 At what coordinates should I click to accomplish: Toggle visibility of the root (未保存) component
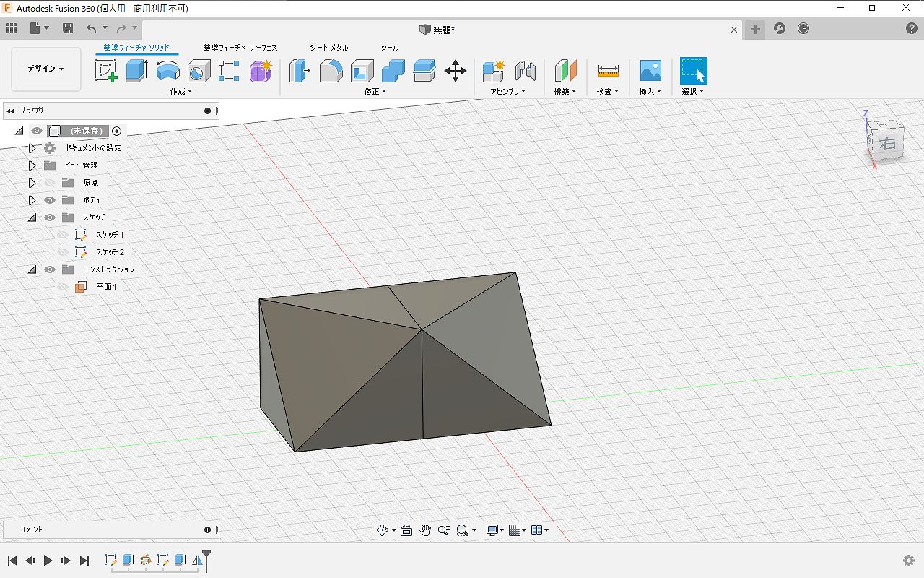pos(36,131)
